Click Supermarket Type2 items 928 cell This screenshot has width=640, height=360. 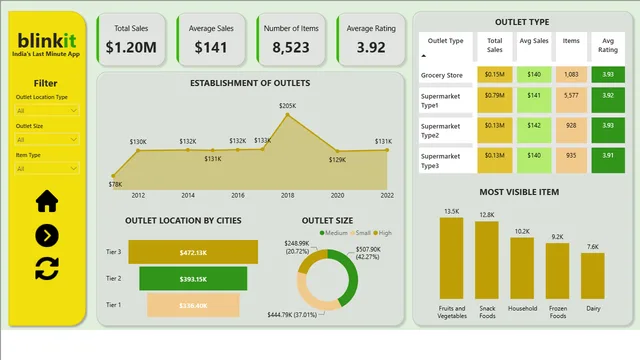click(571, 130)
